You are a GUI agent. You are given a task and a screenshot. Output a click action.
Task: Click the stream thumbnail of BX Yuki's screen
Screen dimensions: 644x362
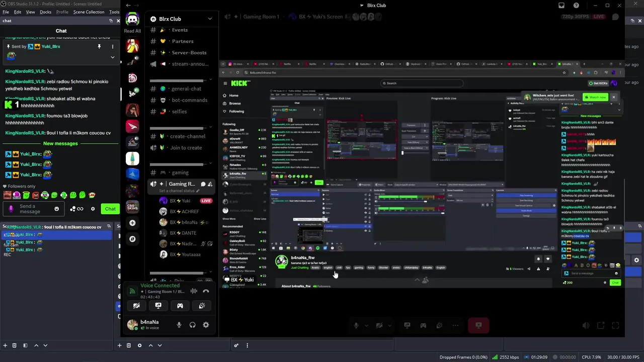click(422, 173)
